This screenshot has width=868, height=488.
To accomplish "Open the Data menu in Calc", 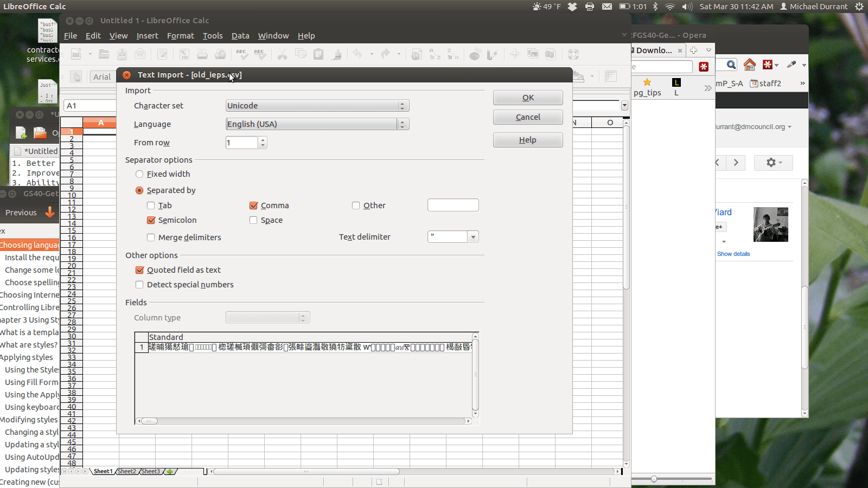I will (x=240, y=36).
